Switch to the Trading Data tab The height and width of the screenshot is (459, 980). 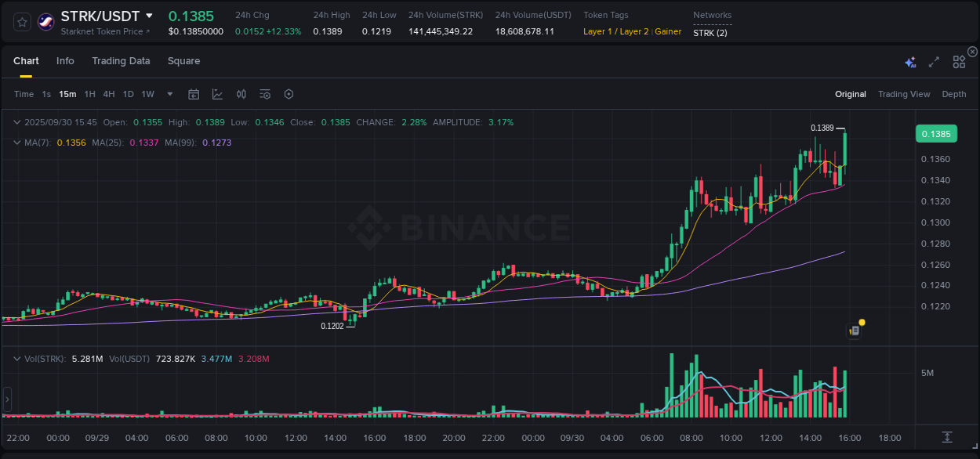[121, 61]
